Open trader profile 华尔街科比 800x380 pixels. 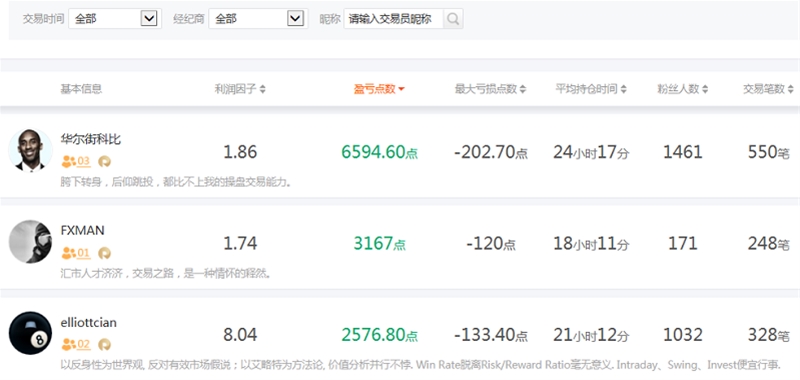(91, 139)
